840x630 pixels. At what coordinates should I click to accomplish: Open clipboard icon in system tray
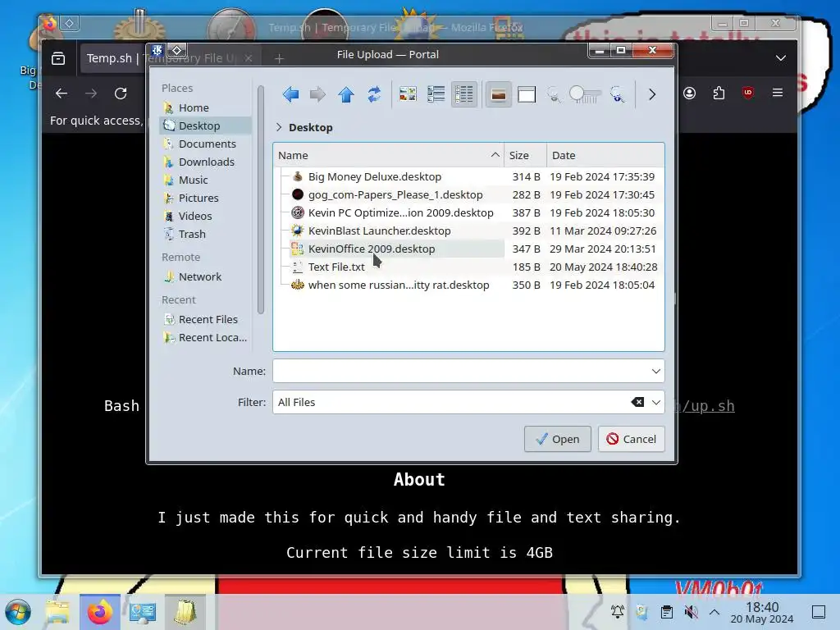point(667,612)
